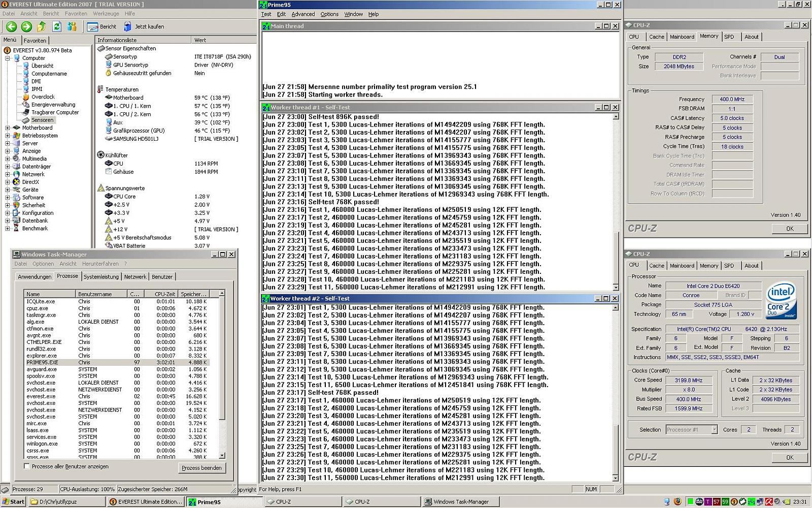Toggle 'Prozesse aller Benutzer anzeigen' checkbox

(x=27, y=466)
